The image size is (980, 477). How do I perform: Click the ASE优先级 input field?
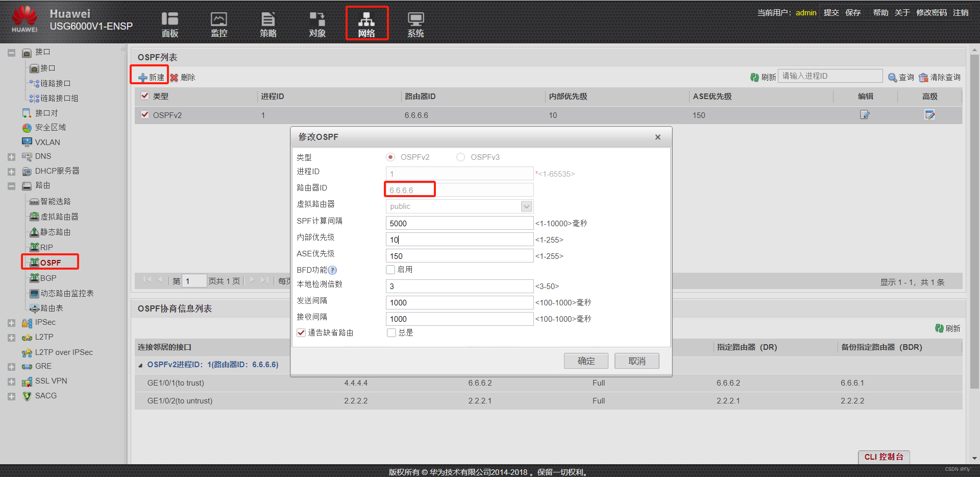(x=459, y=256)
